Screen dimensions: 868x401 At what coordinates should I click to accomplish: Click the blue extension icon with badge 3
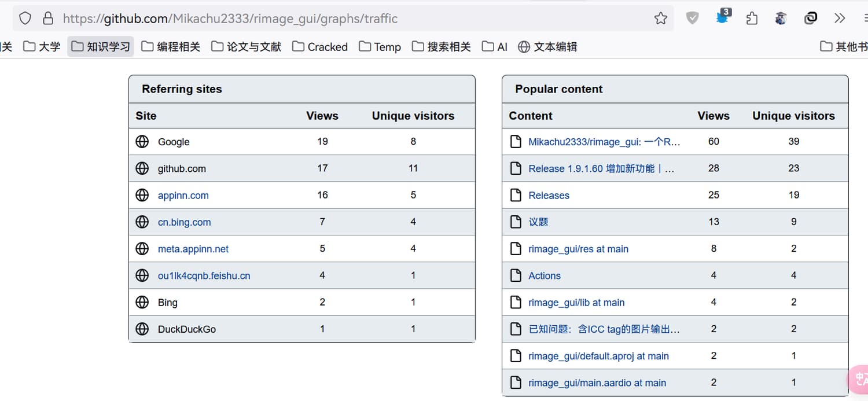722,17
